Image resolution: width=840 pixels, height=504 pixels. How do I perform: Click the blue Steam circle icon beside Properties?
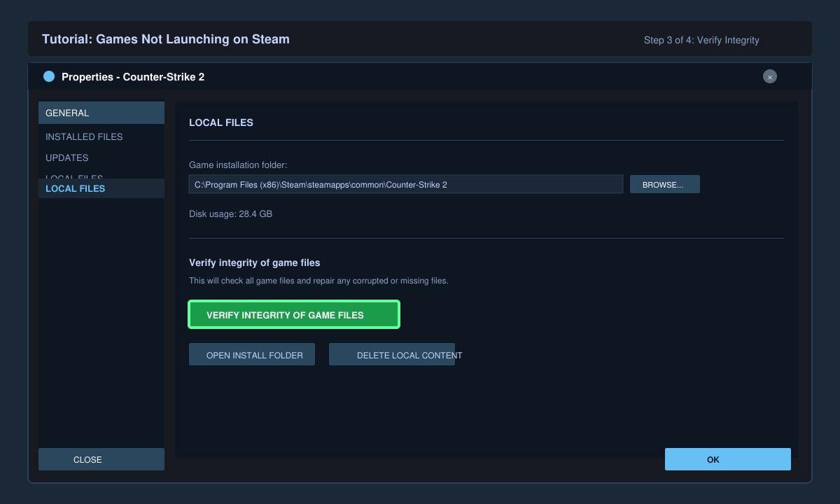pos(49,76)
